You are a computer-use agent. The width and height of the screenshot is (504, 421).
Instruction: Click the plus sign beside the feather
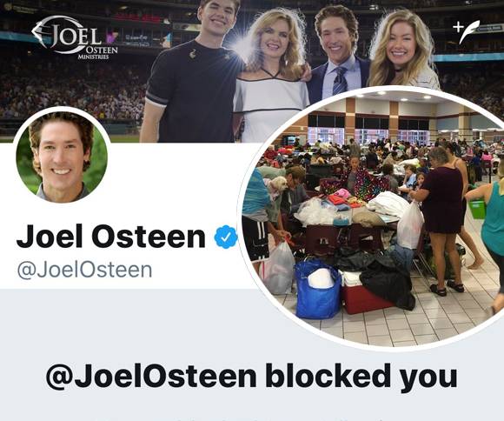(x=457, y=27)
